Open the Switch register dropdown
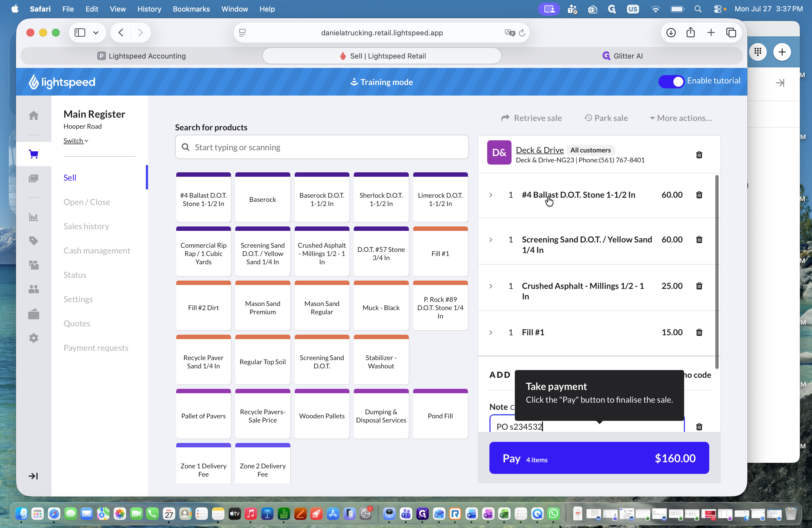 click(76, 141)
